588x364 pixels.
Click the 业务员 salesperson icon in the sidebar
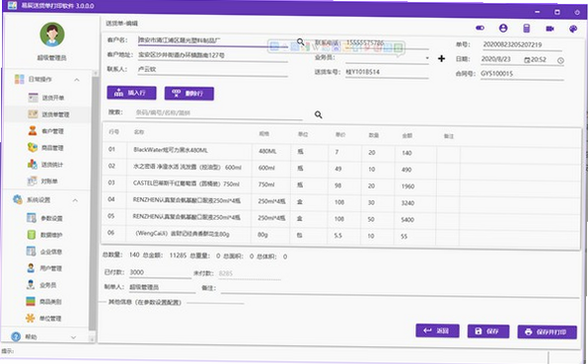pyautogui.click(x=31, y=284)
